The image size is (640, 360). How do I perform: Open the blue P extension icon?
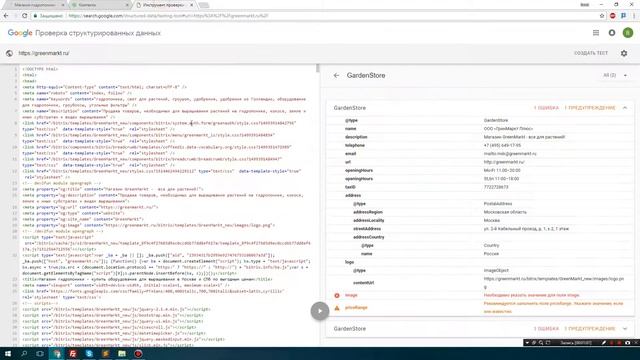[623, 16]
